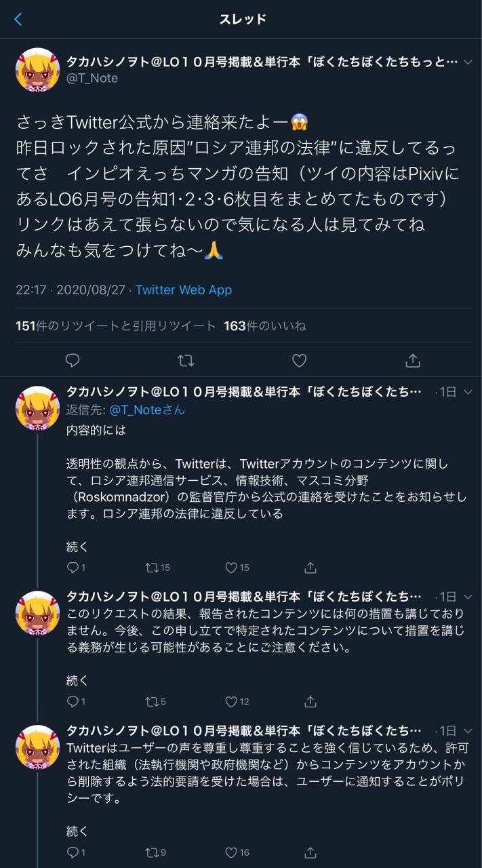Screen dimensions: 482x868
Task: Like the main tweet with heart icon
Action: pyautogui.click(x=299, y=361)
